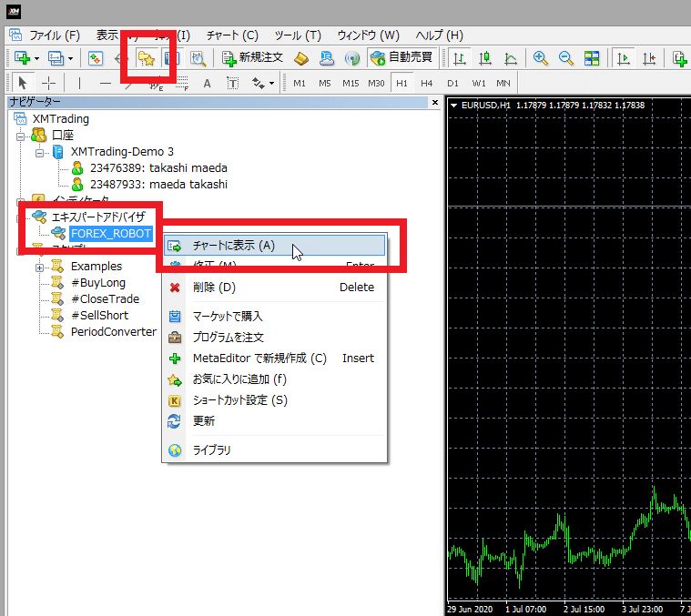Viewport: 691px width, 616px height.
Task: Open the new chart dropdown arrow
Action: pos(36,58)
